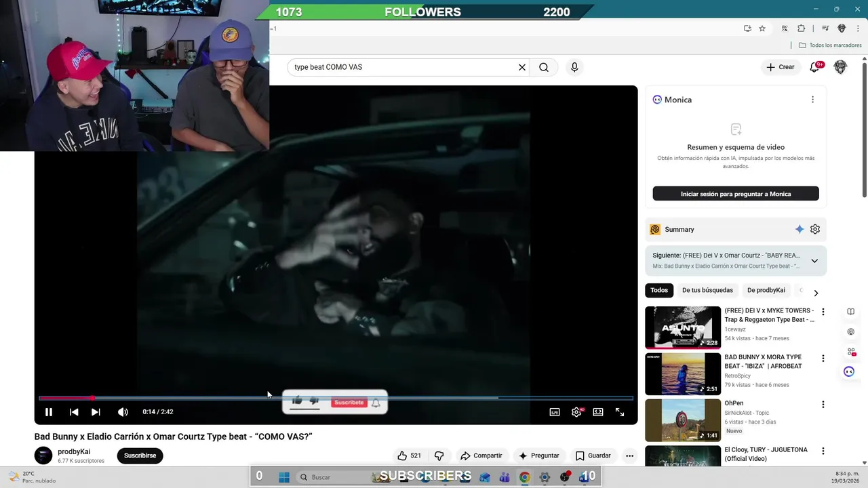Image resolution: width=868 pixels, height=488 pixels.
Task: Open the weather widget showing 20°C
Action: (30, 477)
